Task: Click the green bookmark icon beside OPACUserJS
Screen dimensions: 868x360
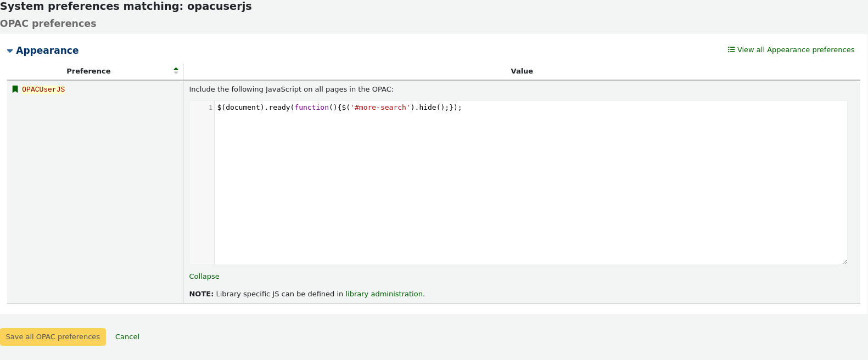Action: coord(15,89)
